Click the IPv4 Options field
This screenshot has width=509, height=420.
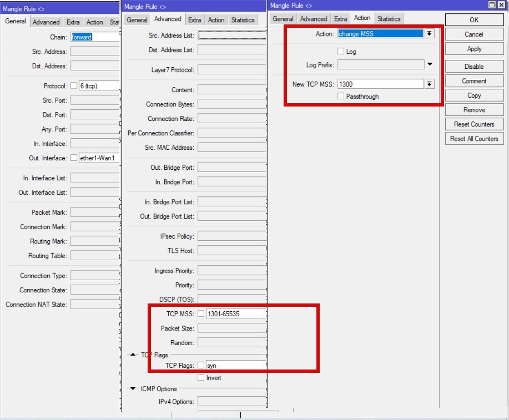click(x=232, y=401)
